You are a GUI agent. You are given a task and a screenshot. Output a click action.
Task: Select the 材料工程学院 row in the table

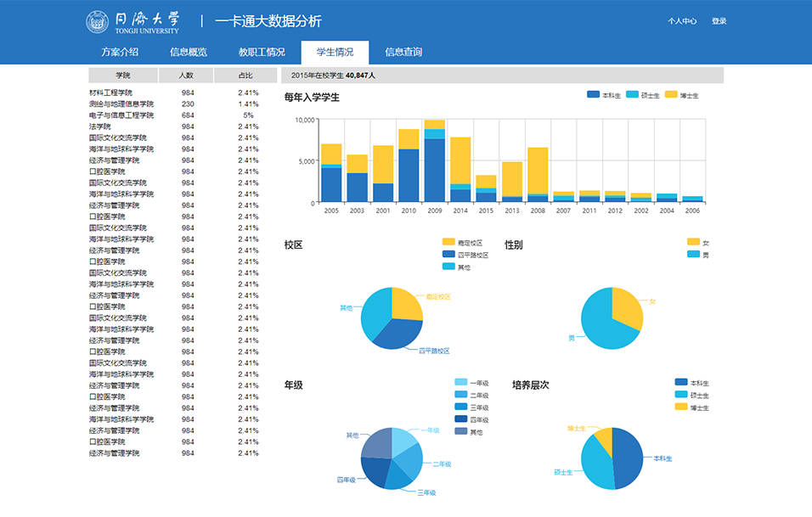tap(110, 93)
